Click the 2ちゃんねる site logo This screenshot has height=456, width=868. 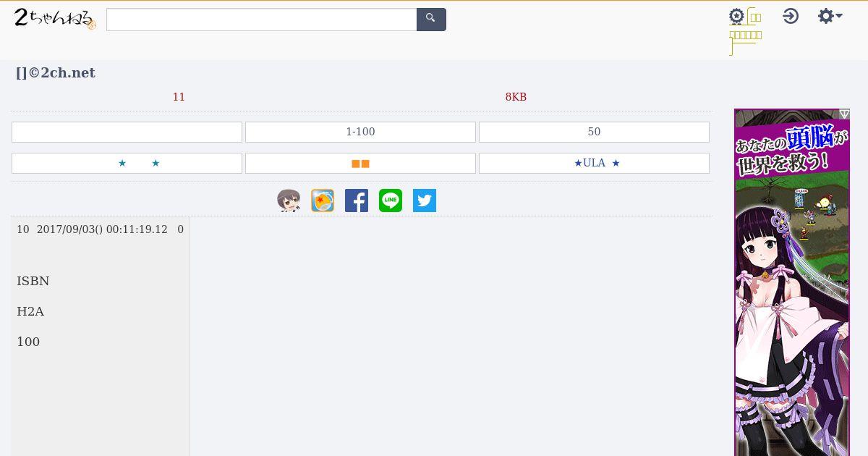pyautogui.click(x=55, y=18)
